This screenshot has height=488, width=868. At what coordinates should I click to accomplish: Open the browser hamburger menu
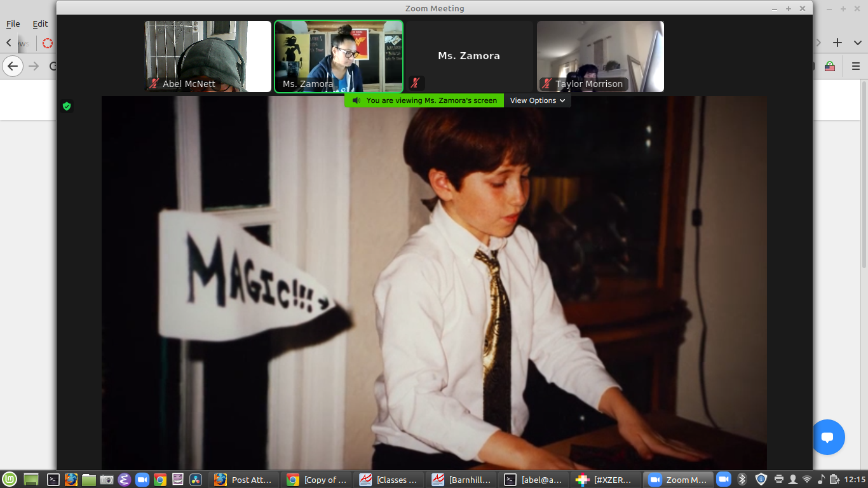856,66
